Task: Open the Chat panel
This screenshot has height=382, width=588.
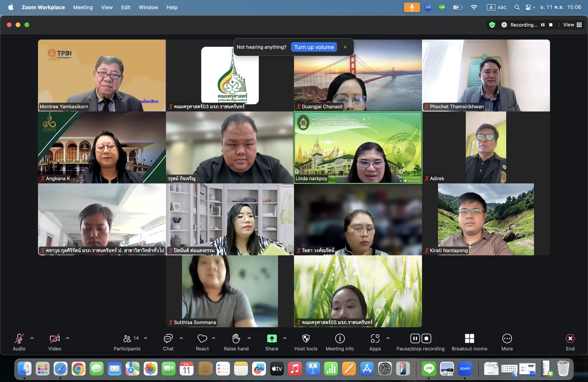Action: click(x=168, y=339)
